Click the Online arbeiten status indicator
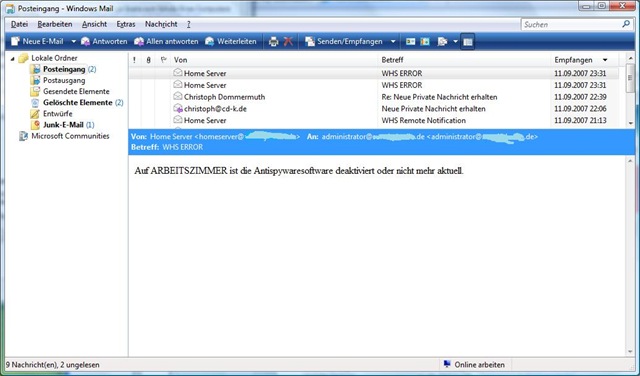 tap(474, 365)
